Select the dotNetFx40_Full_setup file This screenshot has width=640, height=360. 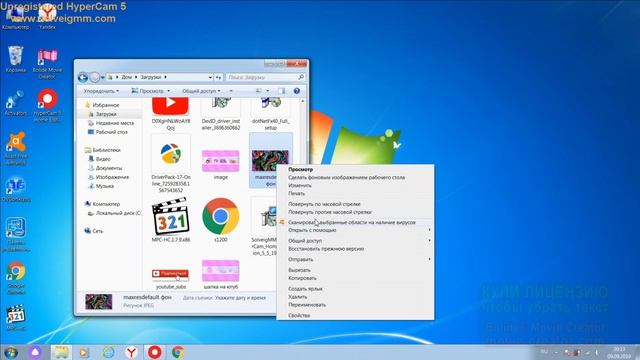coord(271,114)
